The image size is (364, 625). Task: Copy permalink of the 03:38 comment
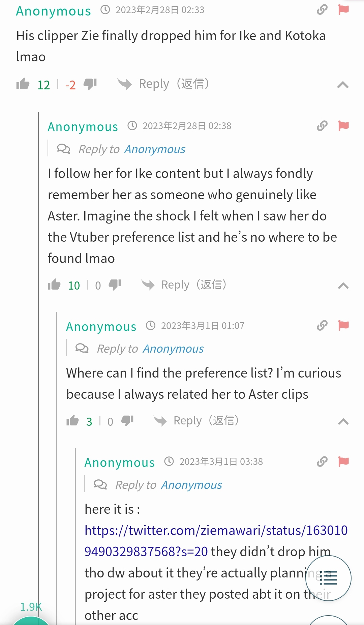pyautogui.click(x=322, y=462)
